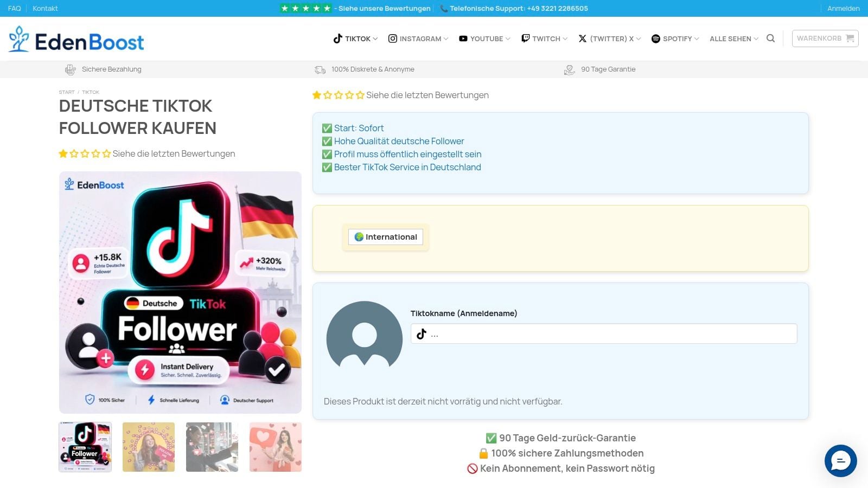Select the yellow thumbnail with laughing woman
Viewport: 868px width, 488px height.
[149, 447]
